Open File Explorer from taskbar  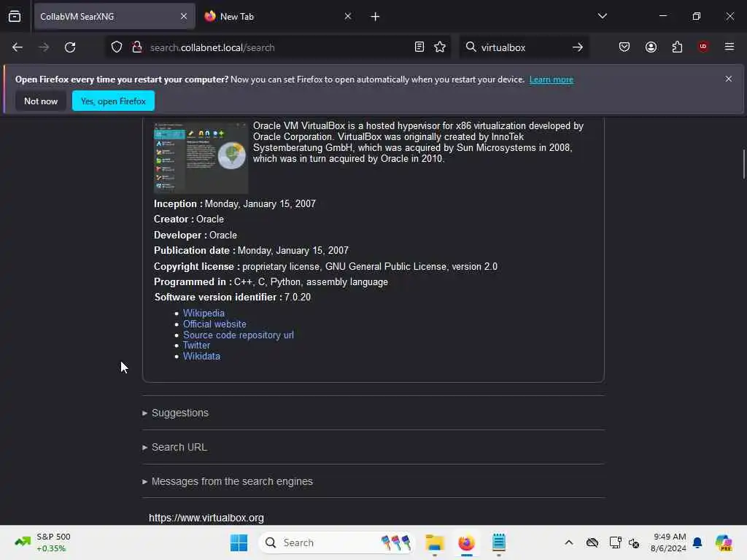(435, 542)
